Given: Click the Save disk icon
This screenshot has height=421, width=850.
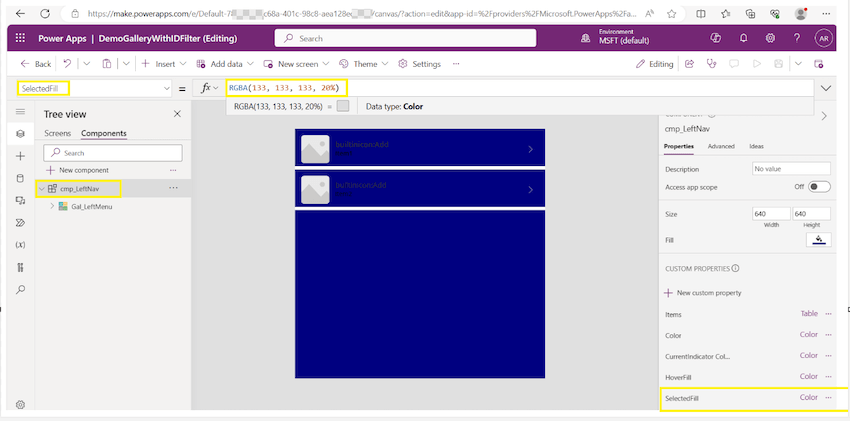Looking at the screenshot, I should tap(778, 63).
